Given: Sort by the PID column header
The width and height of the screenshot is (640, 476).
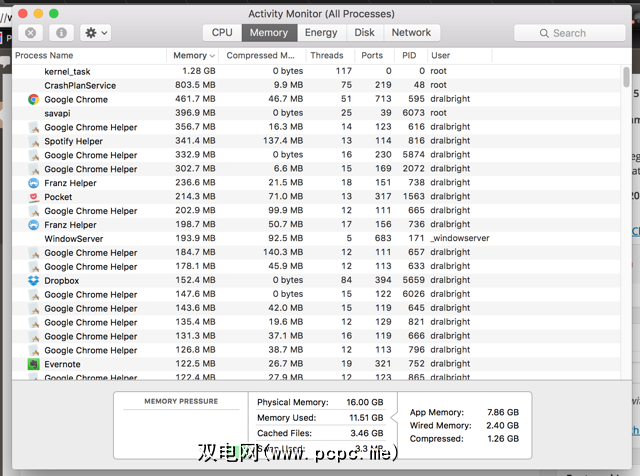Looking at the screenshot, I should pyautogui.click(x=409, y=56).
